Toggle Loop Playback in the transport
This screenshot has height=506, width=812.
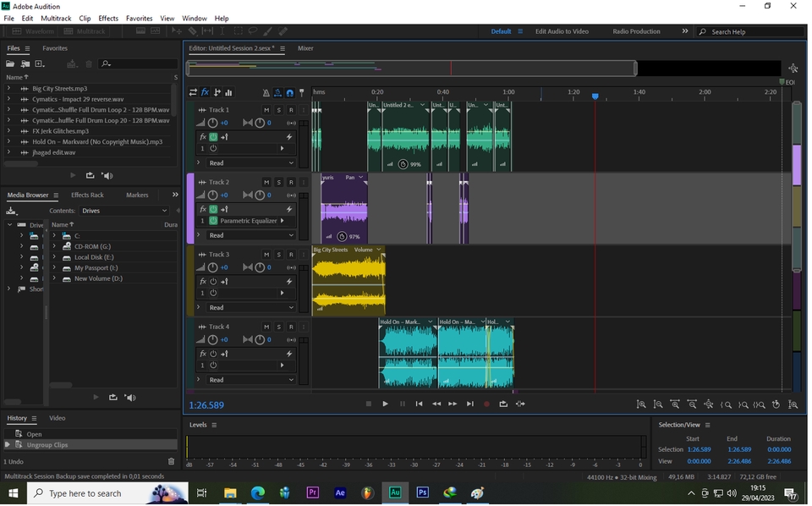[x=503, y=404]
